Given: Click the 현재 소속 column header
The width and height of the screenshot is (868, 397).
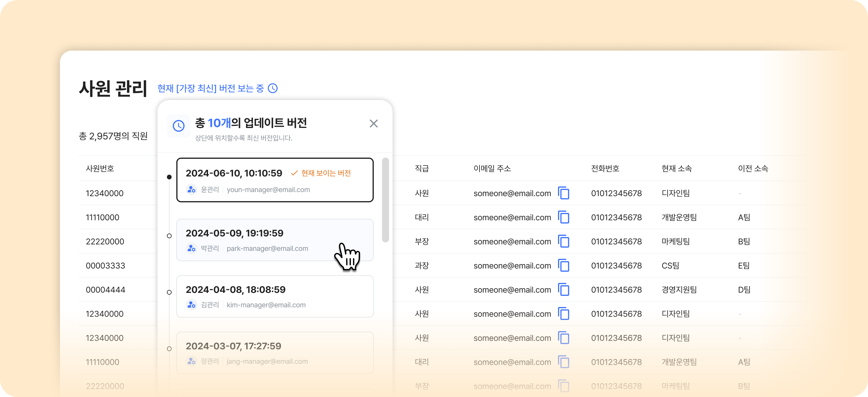Looking at the screenshot, I should click(676, 168).
